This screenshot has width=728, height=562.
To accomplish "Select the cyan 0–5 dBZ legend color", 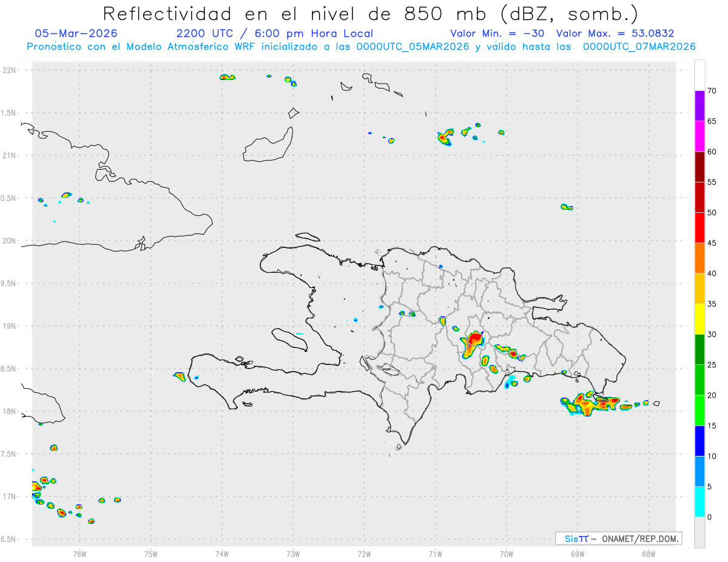I will (699, 501).
